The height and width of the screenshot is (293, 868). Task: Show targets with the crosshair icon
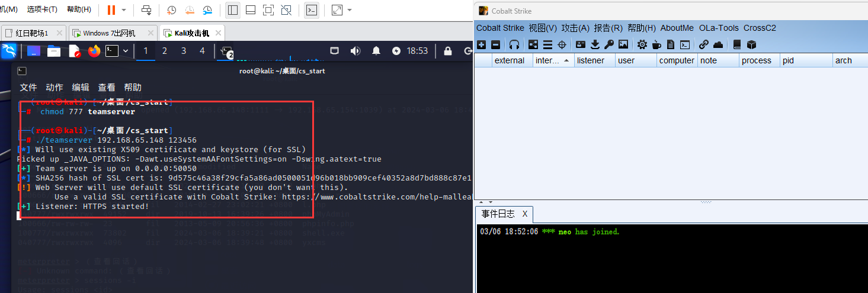coord(562,44)
